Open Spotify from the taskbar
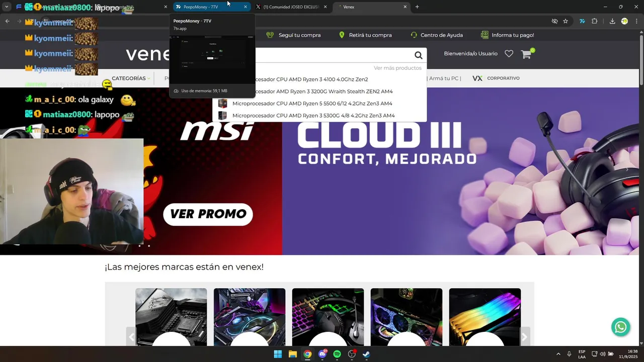This screenshot has height=362, width=644. (337, 354)
